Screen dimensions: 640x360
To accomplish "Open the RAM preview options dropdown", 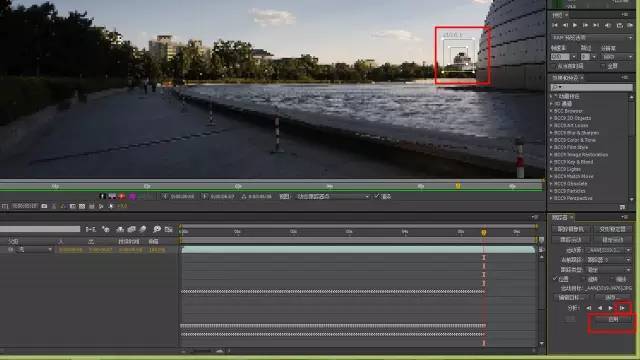I will (x=592, y=38).
